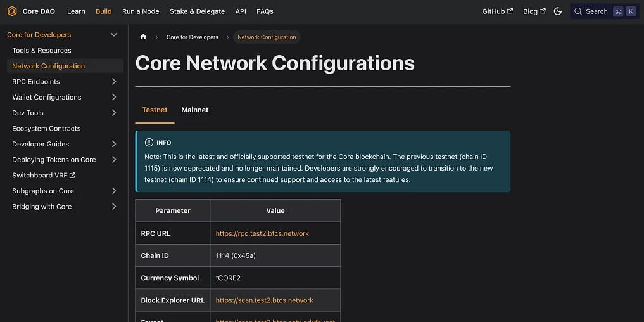Open the Build menu item
Image resolution: width=644 pixels, height=322 pixels.
pyautogui.click(x=103, y=11)
